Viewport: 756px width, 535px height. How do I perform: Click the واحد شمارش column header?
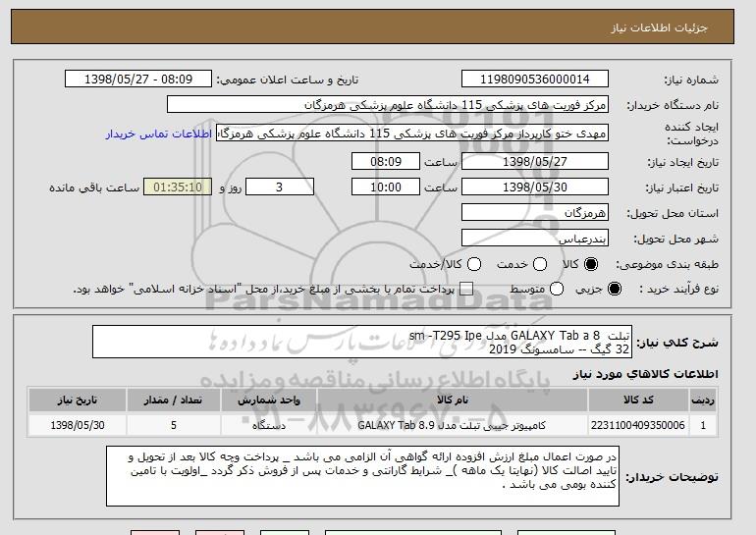269,401
